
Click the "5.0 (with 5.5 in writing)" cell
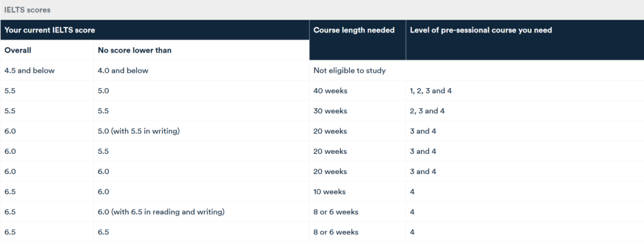tap(139, 131)
